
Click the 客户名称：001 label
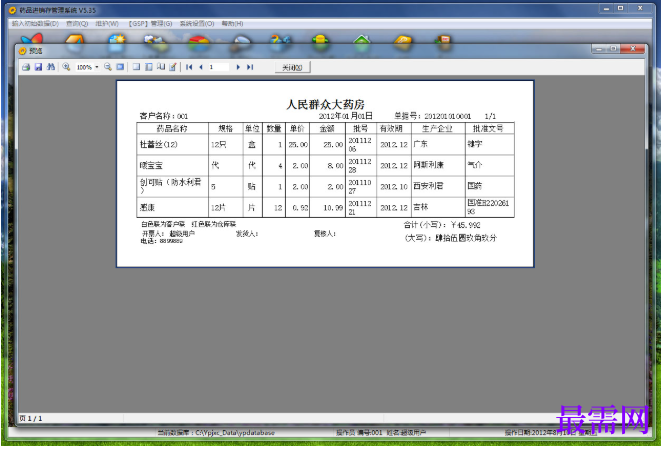click(x=164, y=116)
